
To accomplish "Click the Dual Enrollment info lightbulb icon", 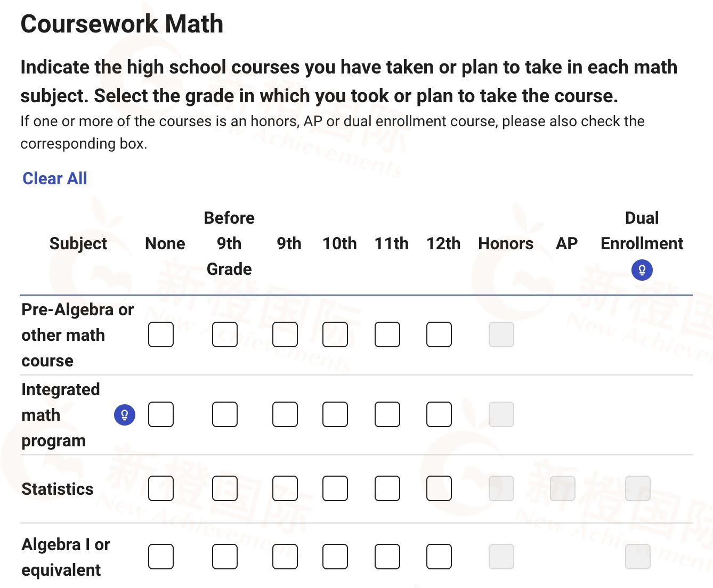I will click(x=642, y=270).
